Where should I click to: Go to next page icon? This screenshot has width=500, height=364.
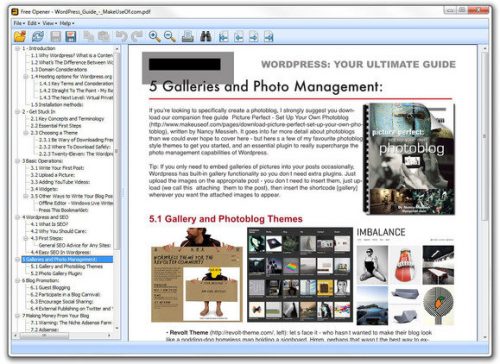(254, 36)
